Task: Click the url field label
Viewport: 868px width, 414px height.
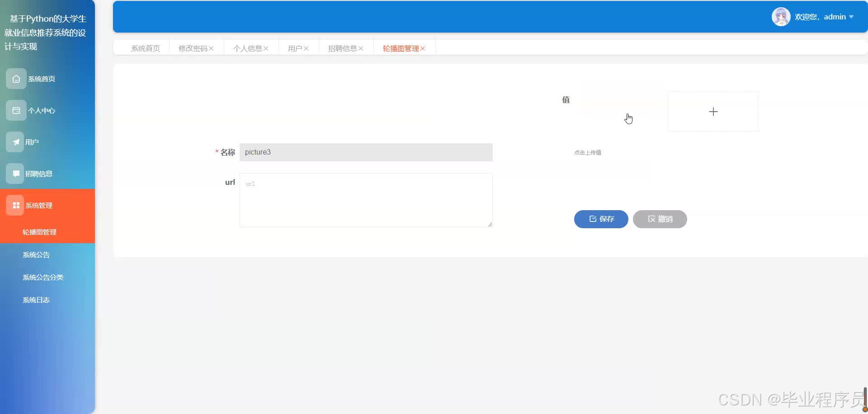Action: [230, 182]
